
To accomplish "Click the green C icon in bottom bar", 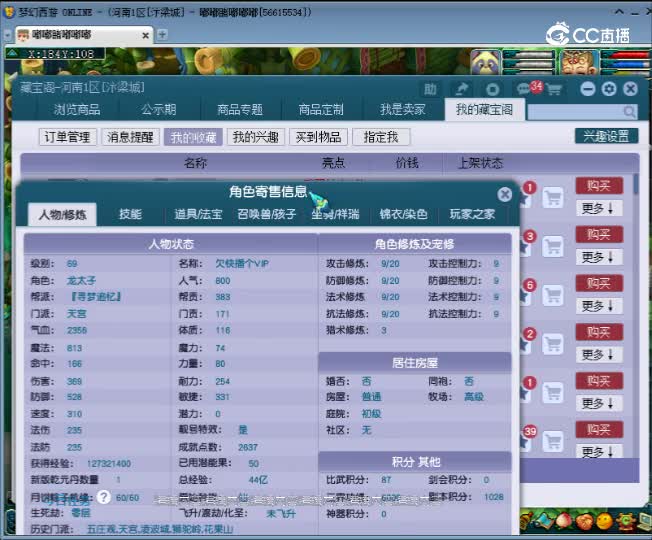I will pyautogui.click(x=625, y=521).
